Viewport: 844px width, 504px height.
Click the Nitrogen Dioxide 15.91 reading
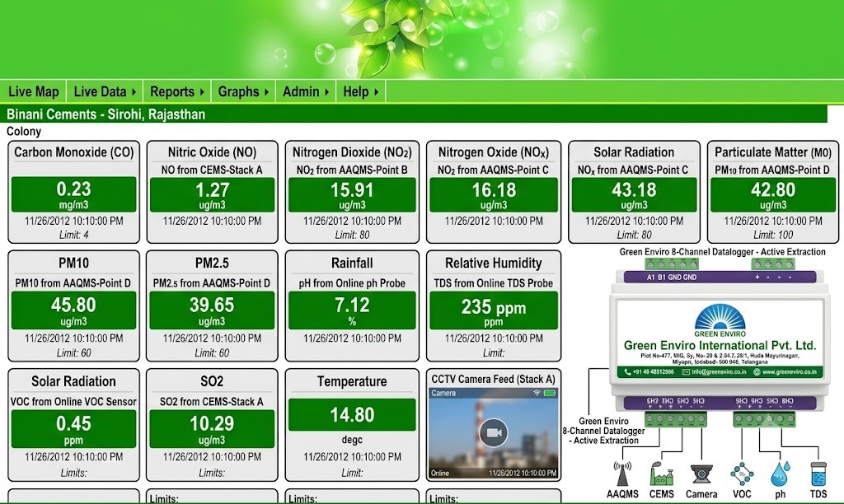pos(352,194)
